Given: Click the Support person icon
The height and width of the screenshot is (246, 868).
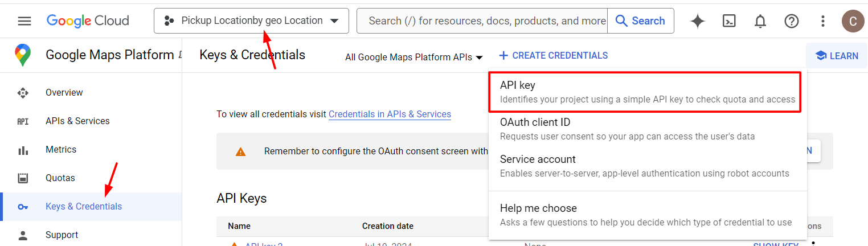Looking at the screenshot, I should pyautogui.click(x=23, y=235).
